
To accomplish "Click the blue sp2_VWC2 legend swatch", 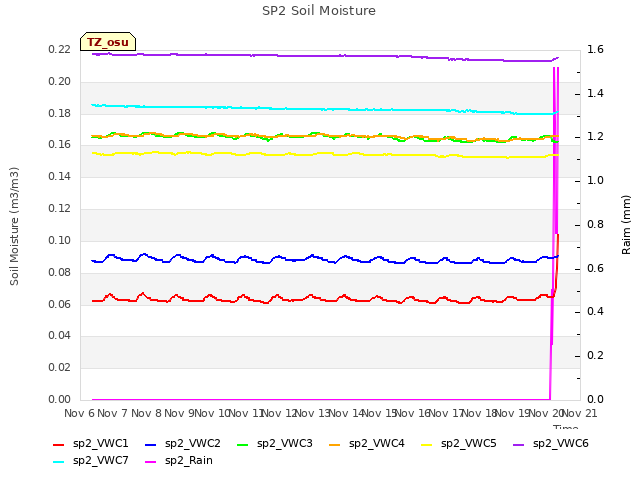I will click(x=151, y=445).
